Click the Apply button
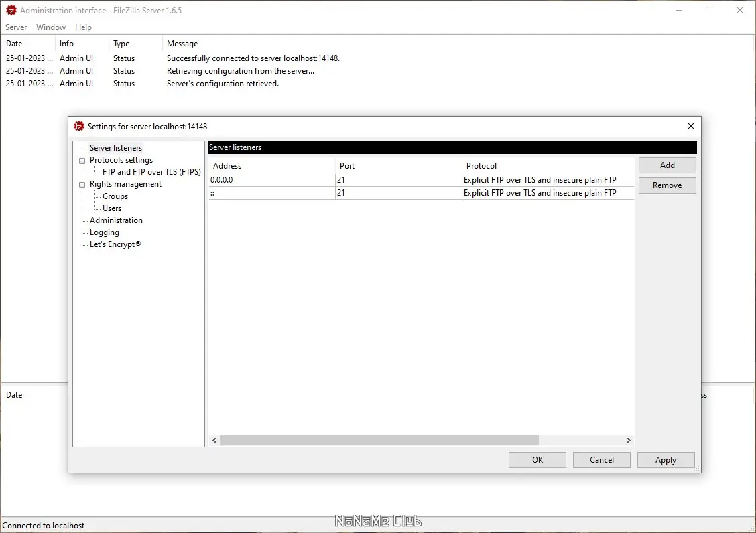The width and height of the screenshot is (756, 533). (x=666, y=460)
